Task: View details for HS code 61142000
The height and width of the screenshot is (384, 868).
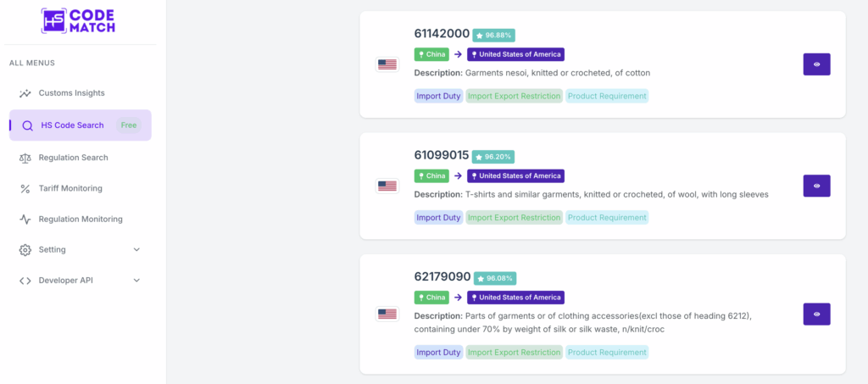Action: pyautogui.click(x=816, y=64)
